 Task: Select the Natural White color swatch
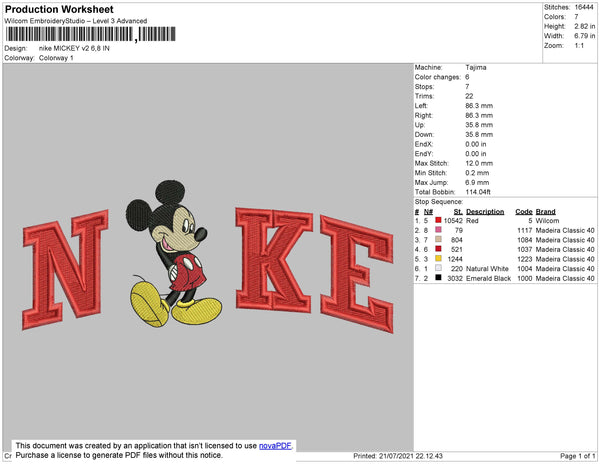(x=438, y=268)
